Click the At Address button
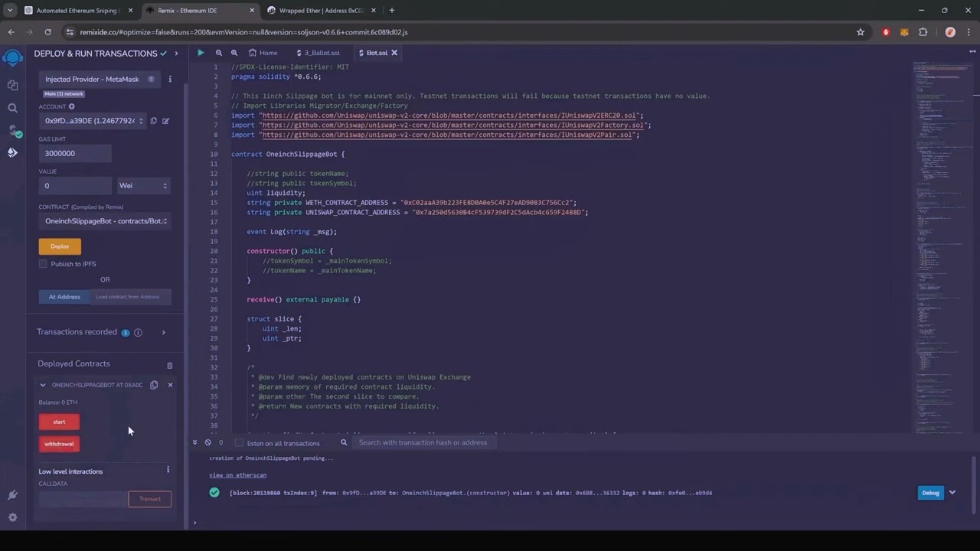The height and width of the screenshot is (551, 980). 64,297
